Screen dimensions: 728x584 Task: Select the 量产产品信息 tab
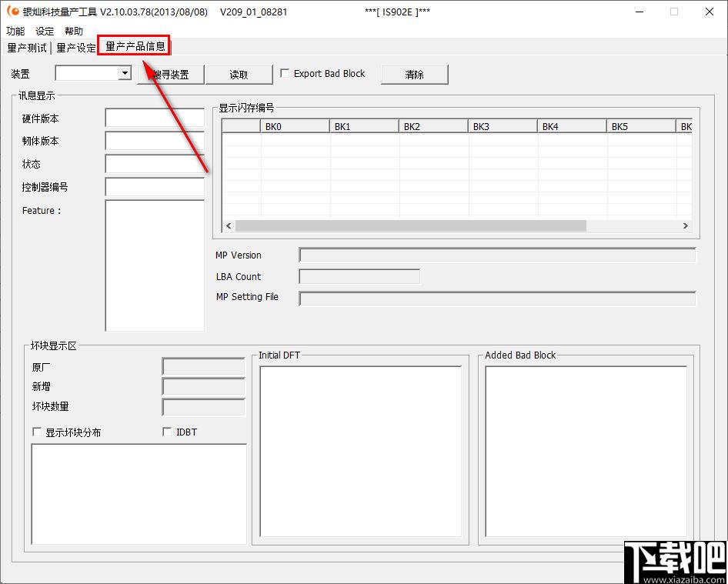click(x=135, y=46)
